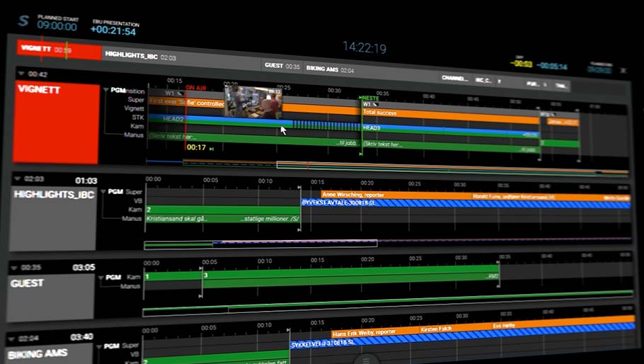
Task: Jump to GUEST in the top rundown bar
Action: tap(282, 66)
